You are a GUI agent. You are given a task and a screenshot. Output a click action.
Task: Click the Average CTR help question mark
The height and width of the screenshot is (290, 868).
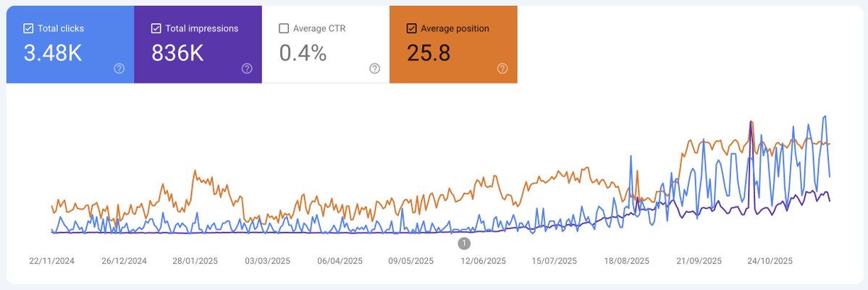point(374,69)
